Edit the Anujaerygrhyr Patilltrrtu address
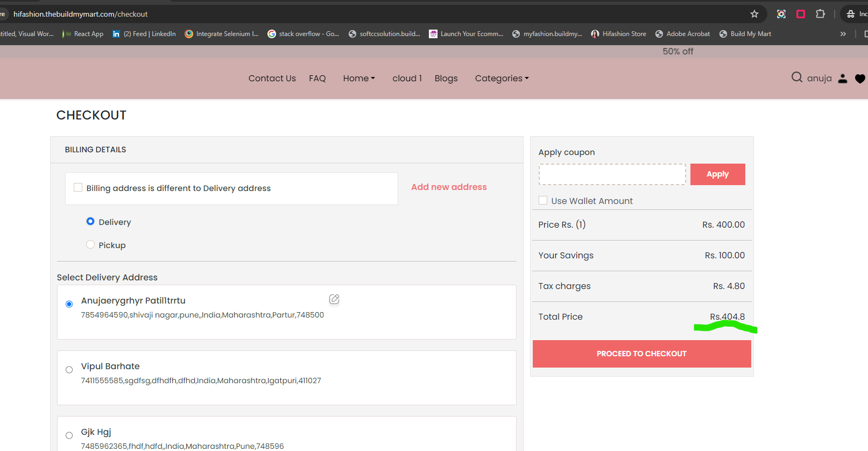This screenshot has height=451, width=868. [334, 299]
